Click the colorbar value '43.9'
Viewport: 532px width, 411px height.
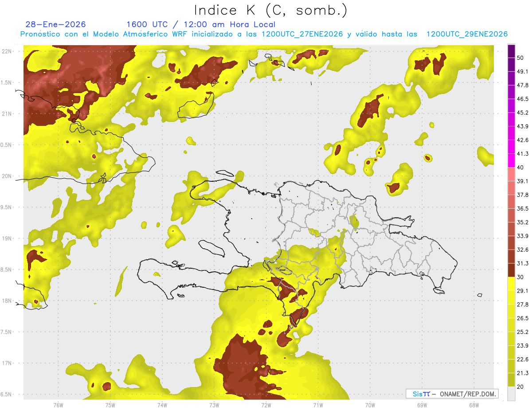click(523, 126)
